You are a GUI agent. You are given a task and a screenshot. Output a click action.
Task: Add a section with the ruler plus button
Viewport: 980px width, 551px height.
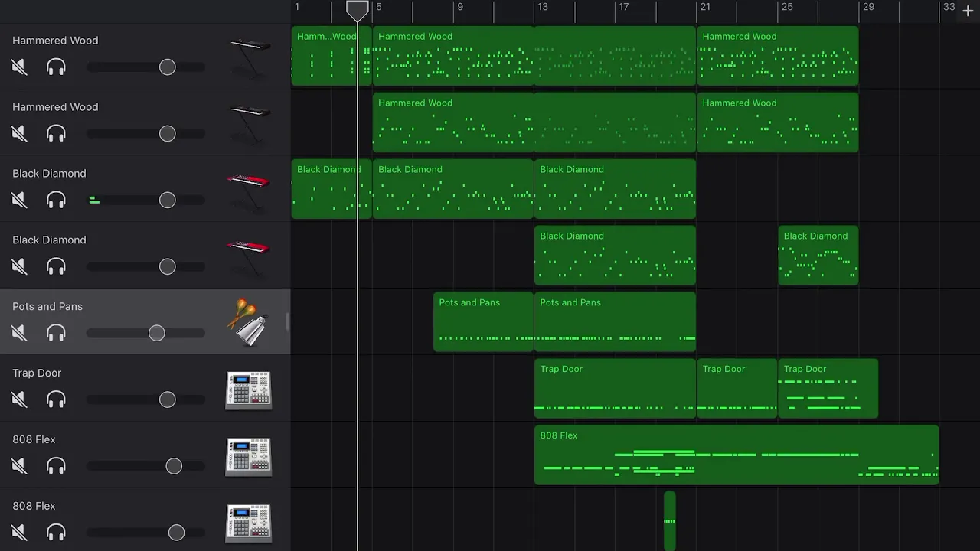point(968,11)
